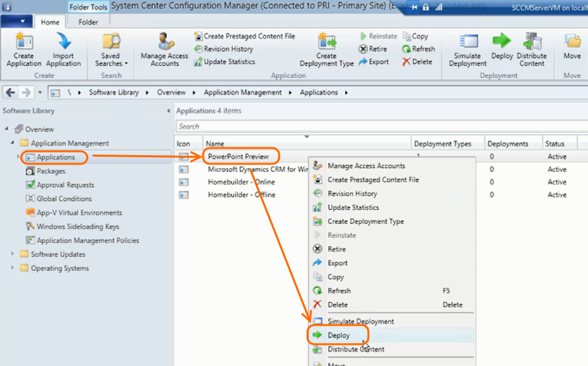This screenshot has height=366, width=588.
Task: Open App-V Virtual Environments node
Action: 79,213
